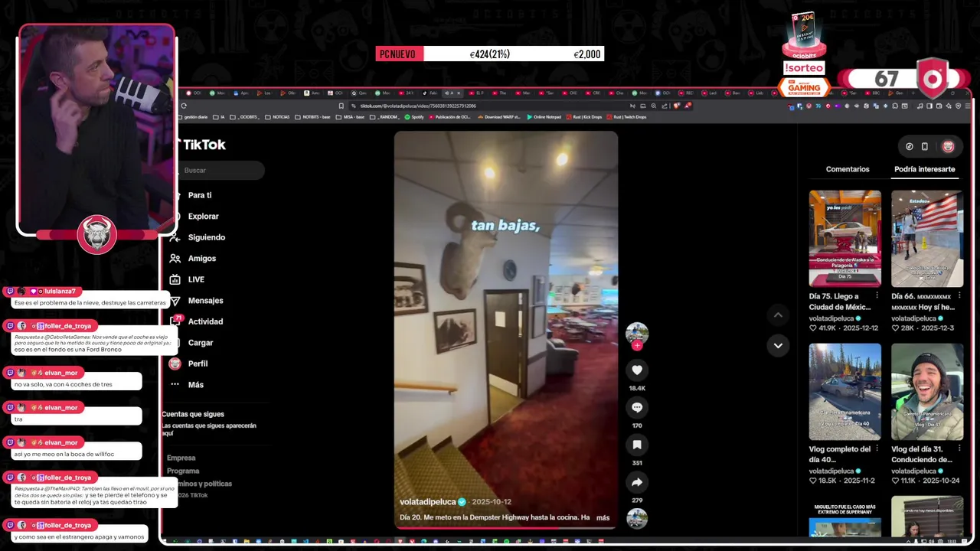
Task: Switch to the Podría interesarte tab
Action: 924,169
